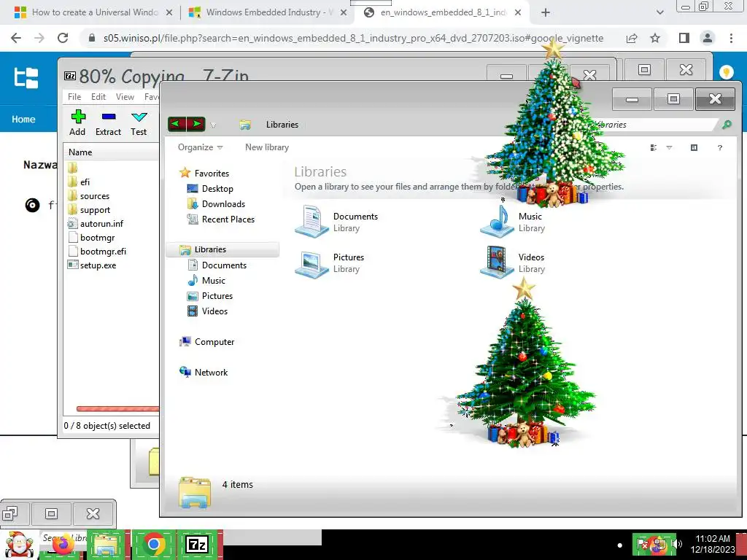This screenshot has height=560, width=747.
Task: Change view with the Explorer view icon
Action: click(654, 147)
